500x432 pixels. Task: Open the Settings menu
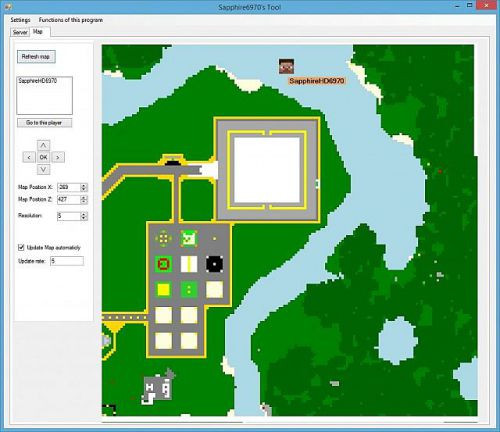(20, 20)
